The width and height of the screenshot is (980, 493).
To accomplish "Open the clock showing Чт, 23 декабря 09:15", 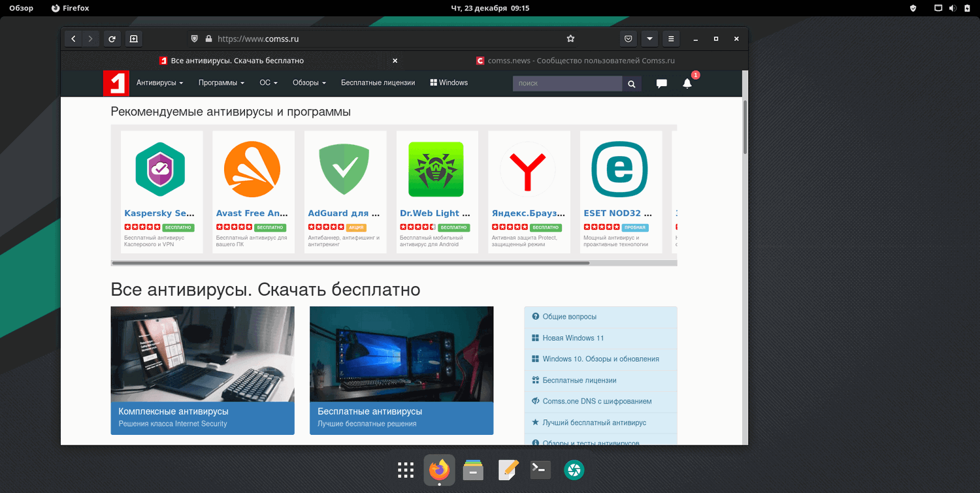I will (490, 8).
